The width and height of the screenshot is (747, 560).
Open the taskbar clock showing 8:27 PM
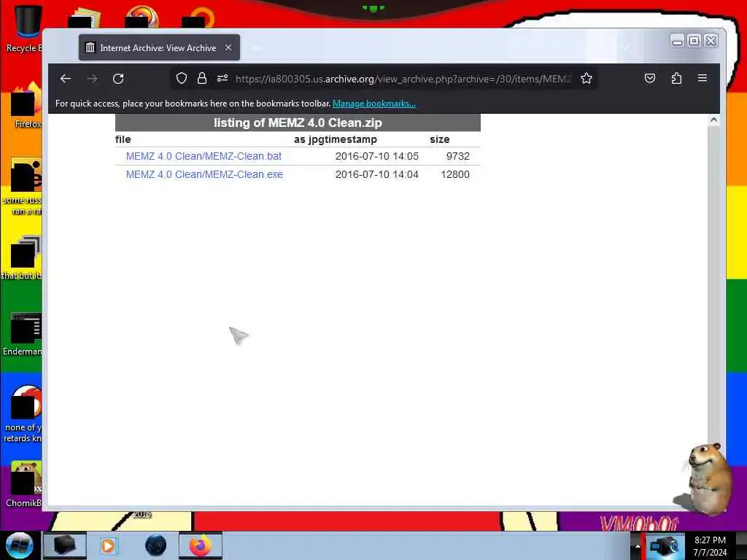pos(710,546)
